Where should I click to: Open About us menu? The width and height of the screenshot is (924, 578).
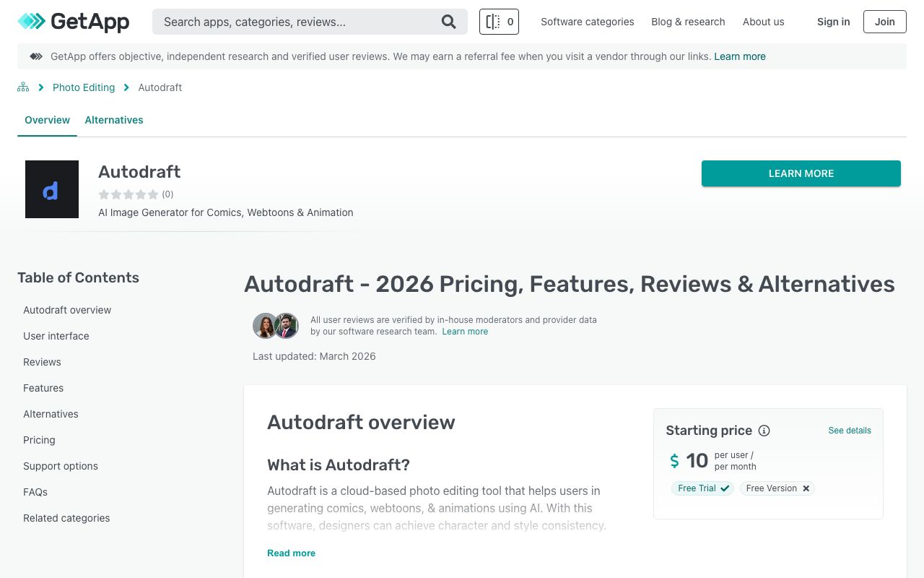coord(763,22)
